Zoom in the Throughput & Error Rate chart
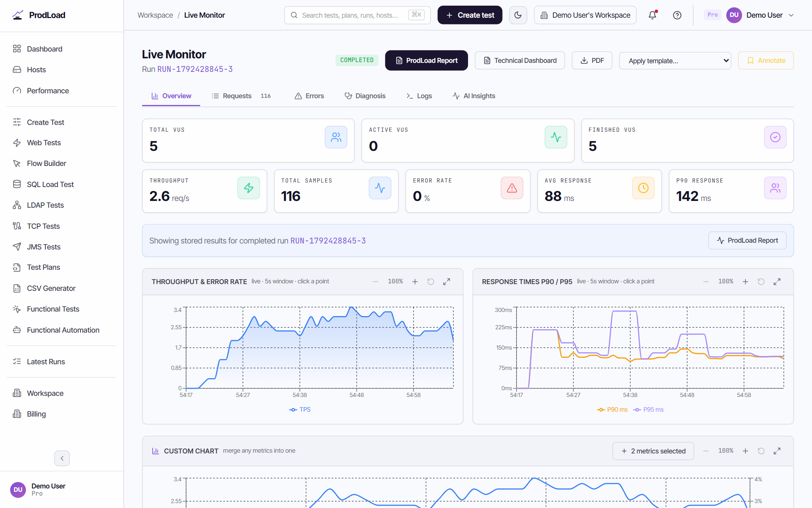812x508 pixels. 415,281
